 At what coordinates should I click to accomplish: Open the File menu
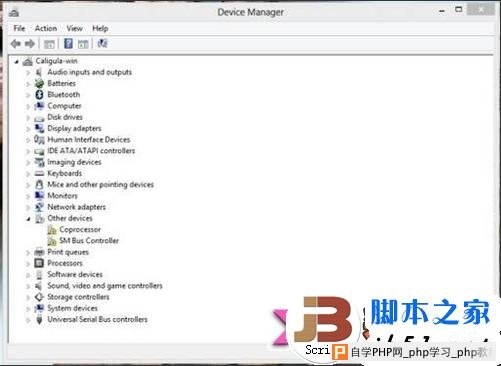[x=19, y=28]
